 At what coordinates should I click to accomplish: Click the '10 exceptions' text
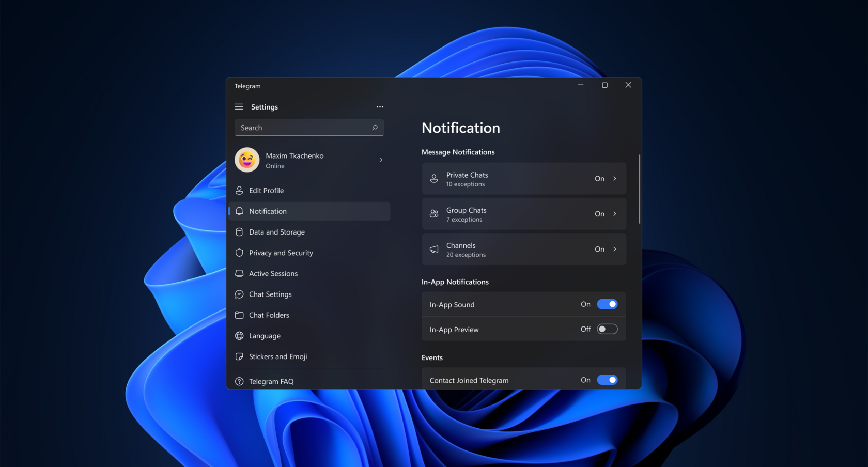[466, 184]
